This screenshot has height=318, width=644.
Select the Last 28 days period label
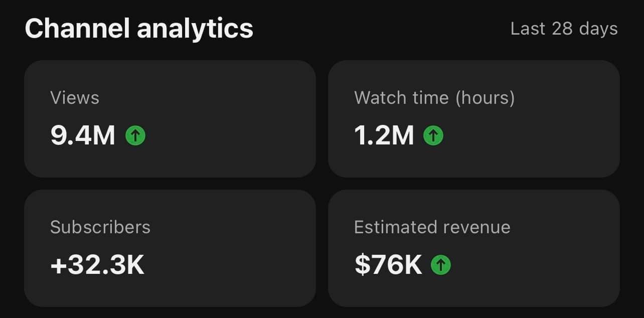564,29
